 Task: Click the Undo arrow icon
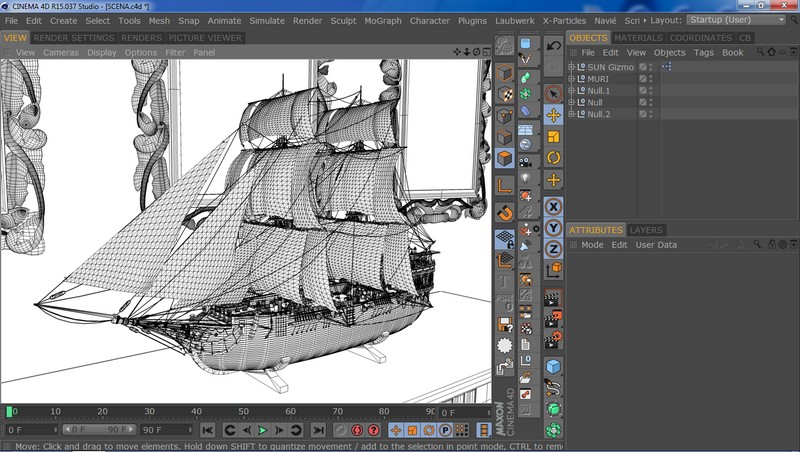coord(553,46)
